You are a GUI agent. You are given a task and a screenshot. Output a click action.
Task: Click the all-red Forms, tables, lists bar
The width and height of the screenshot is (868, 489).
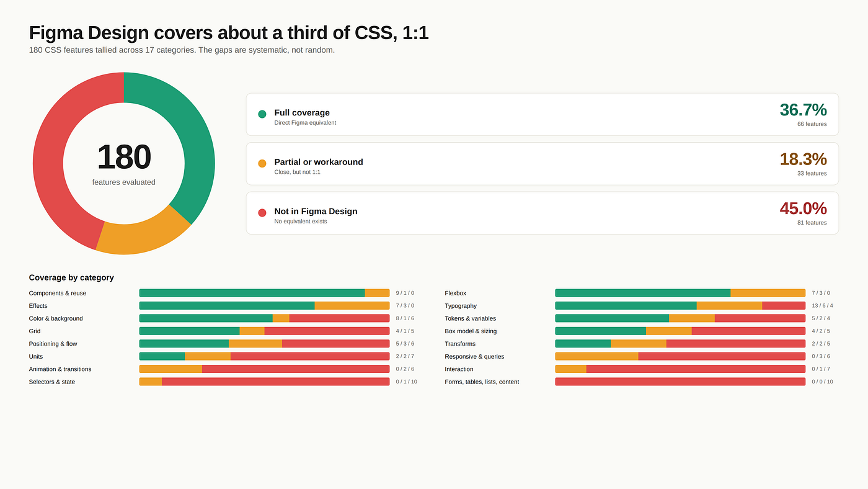pos(680,382)
